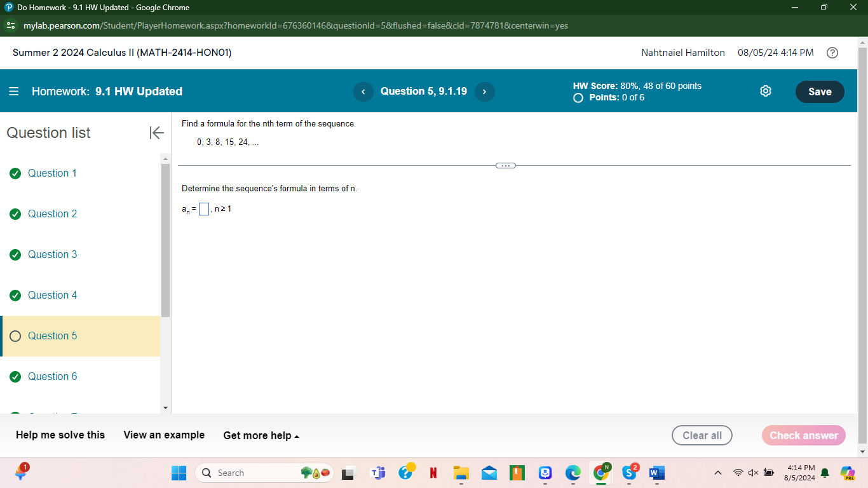
Task: Open the Get more help dropdown
Action: coord(261,435)
